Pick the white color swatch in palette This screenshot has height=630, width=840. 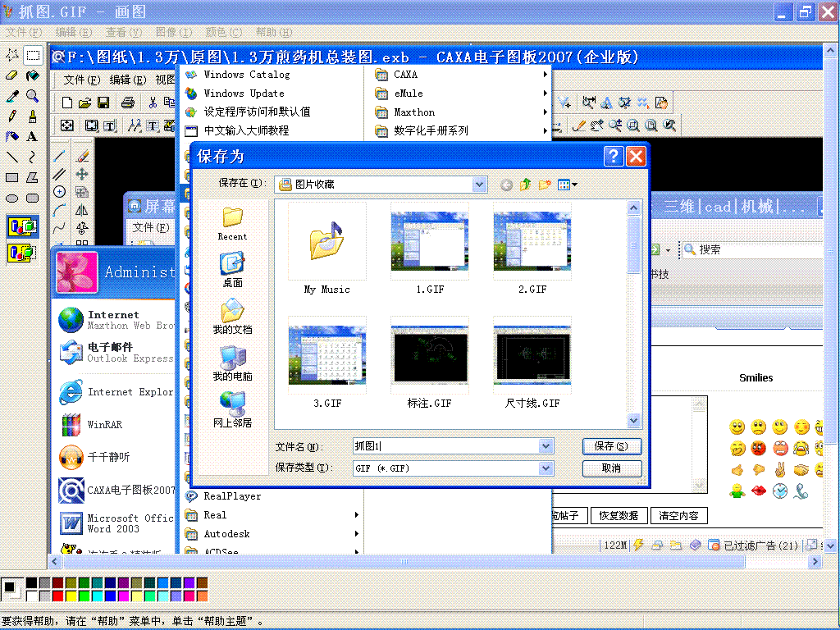pos(31,596)
